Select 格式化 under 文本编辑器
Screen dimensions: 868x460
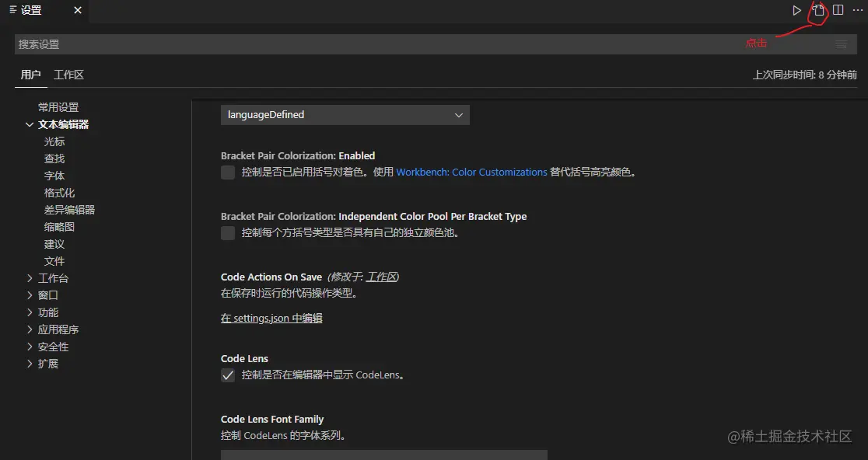pyautogui.click(x=59, y=193)
